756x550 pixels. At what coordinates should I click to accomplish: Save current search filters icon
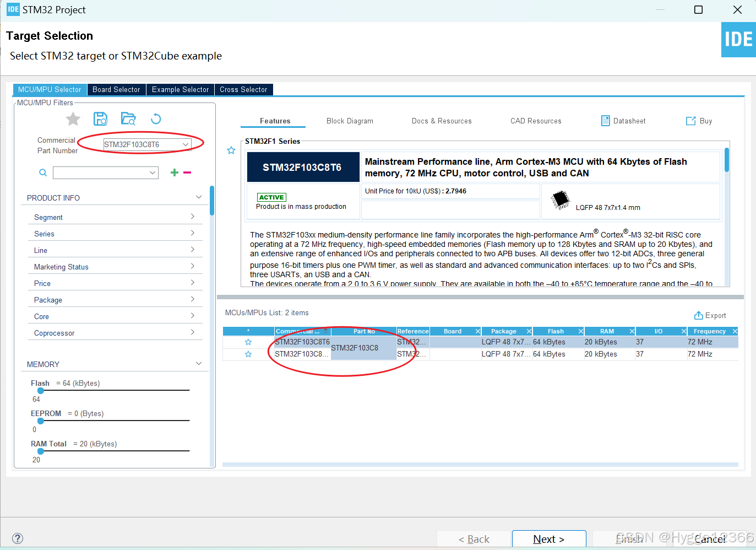click(101, 119)
